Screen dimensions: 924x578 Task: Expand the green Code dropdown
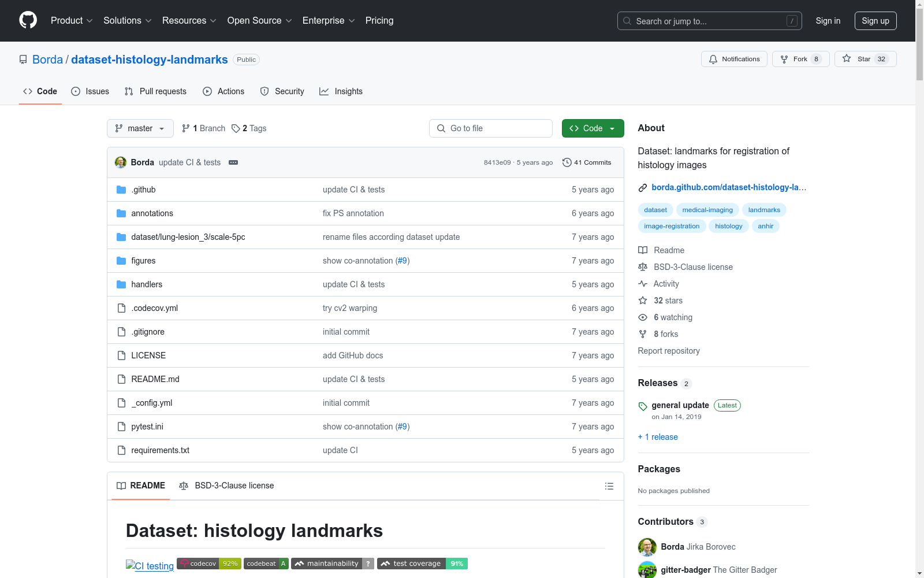pyautogui.click(x=593, y=128)
